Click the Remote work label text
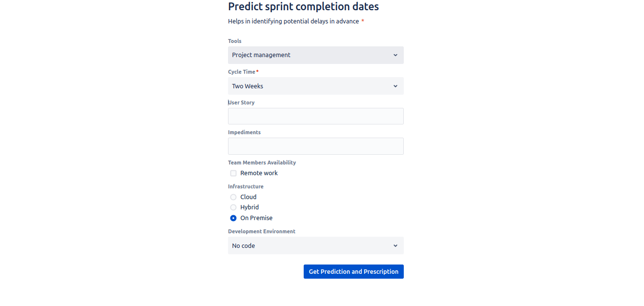The width and height of the screenshot is (644, 306). (x=259, y=173)
